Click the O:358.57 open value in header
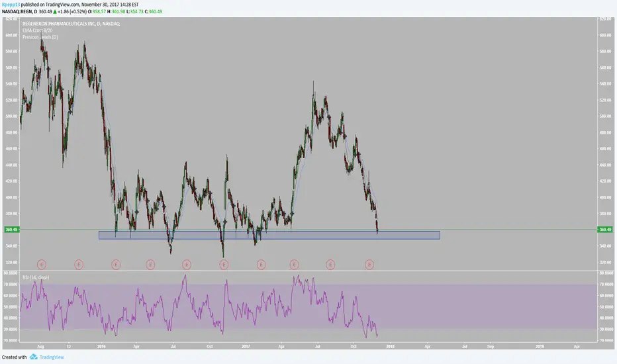Image resolution: width=617 pixels, height=364 pixels. 97,12
